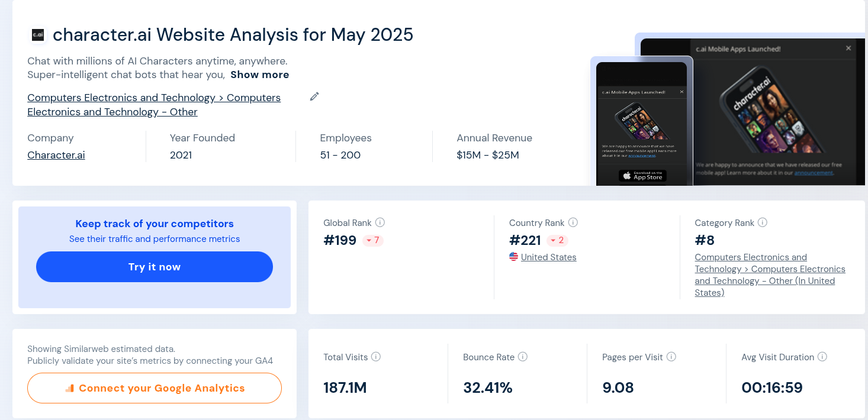Click the pencil edit category icon
The image size is (868, 420).
(314, 96)
